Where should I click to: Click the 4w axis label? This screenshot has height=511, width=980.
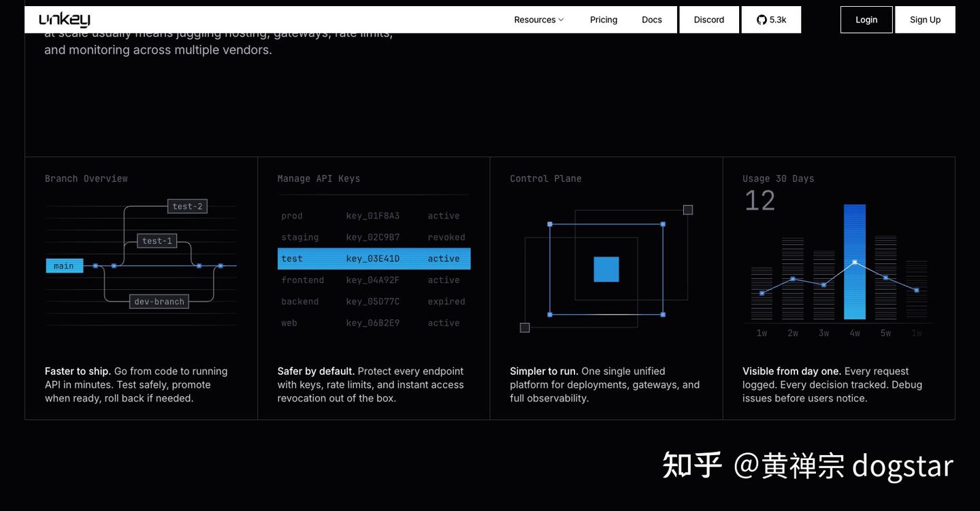(x=855, y=333)
